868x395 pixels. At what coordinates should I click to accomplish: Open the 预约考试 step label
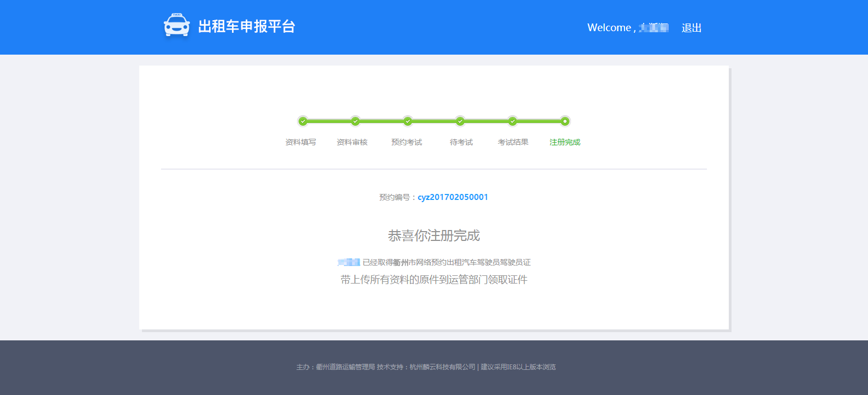407,142
